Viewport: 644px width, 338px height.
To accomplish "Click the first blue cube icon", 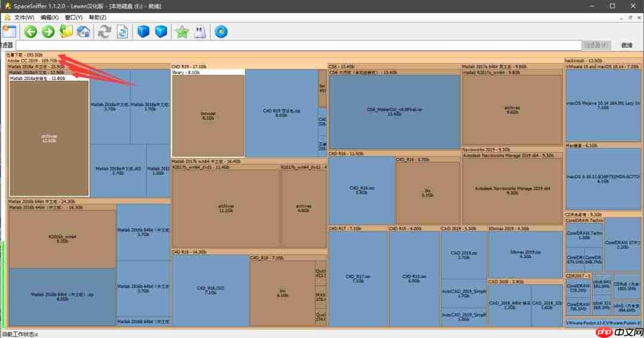I will pos(143,32).
